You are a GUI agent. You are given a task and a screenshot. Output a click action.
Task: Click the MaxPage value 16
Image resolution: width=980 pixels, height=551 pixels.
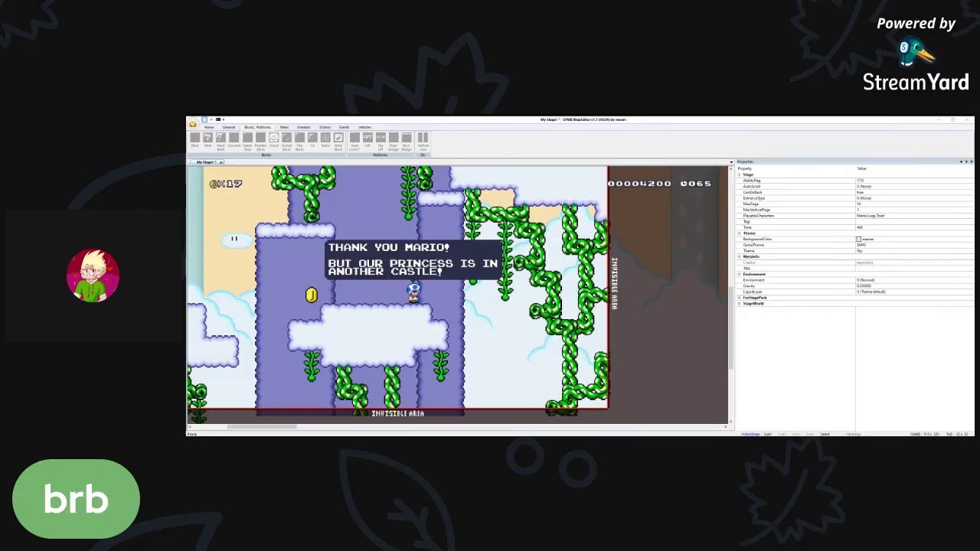[x=859, y=204]
